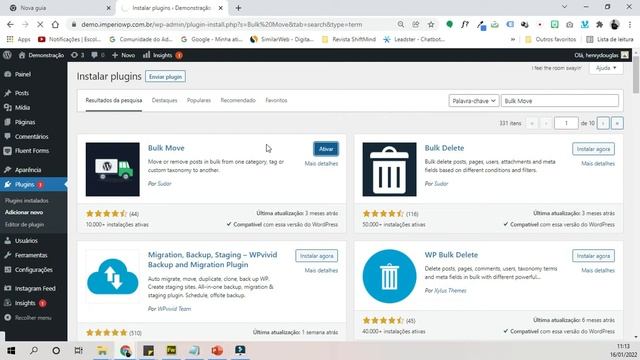Viewport: 640px width, 360px height.
Task: Open the tab search chevron in Chrome
Action: 564,7
